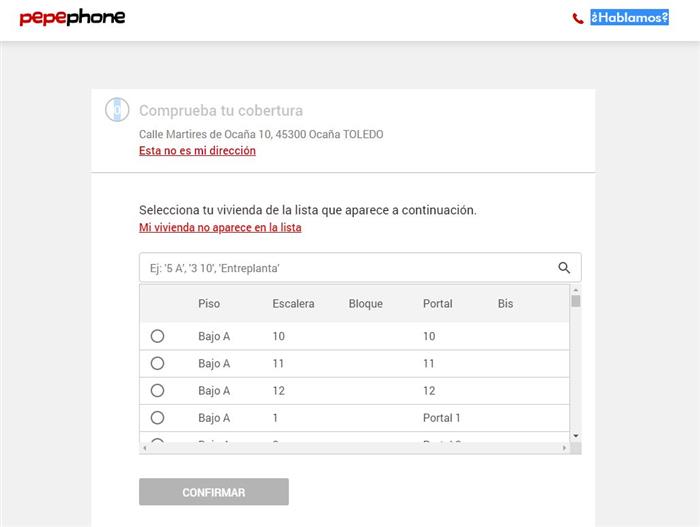This screenshot has width=700, height=527.
Task: Click the Portal column header
Action: coord(438,304)
